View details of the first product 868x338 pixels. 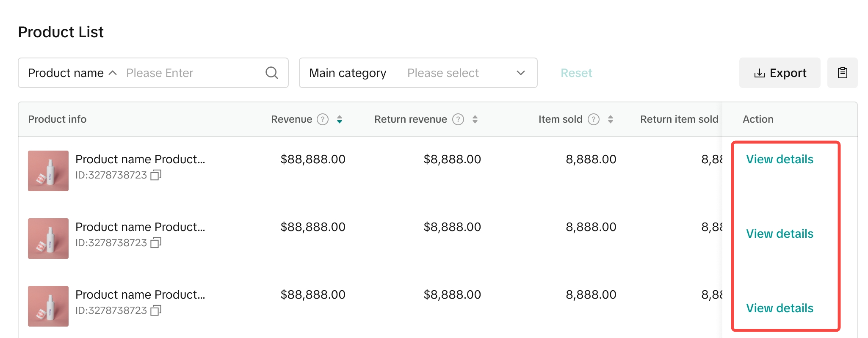coord(779,159)
